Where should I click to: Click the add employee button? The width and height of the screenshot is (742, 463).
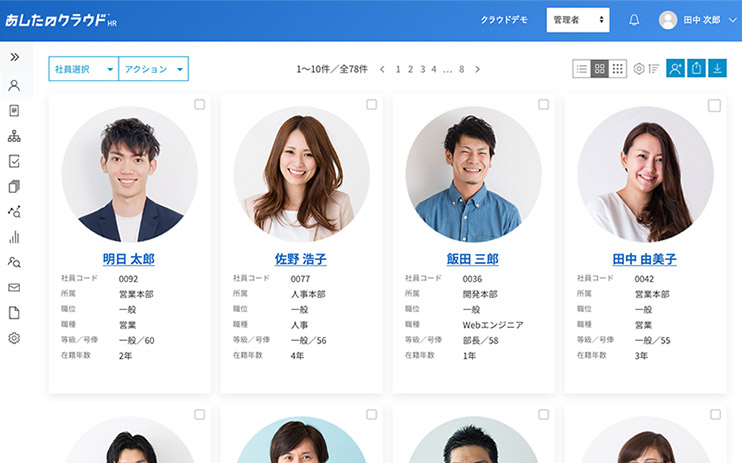[x=675, y=68]
